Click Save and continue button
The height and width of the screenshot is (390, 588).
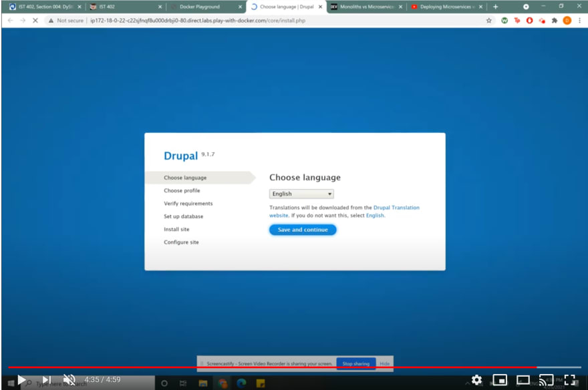[x=303, y=230]
